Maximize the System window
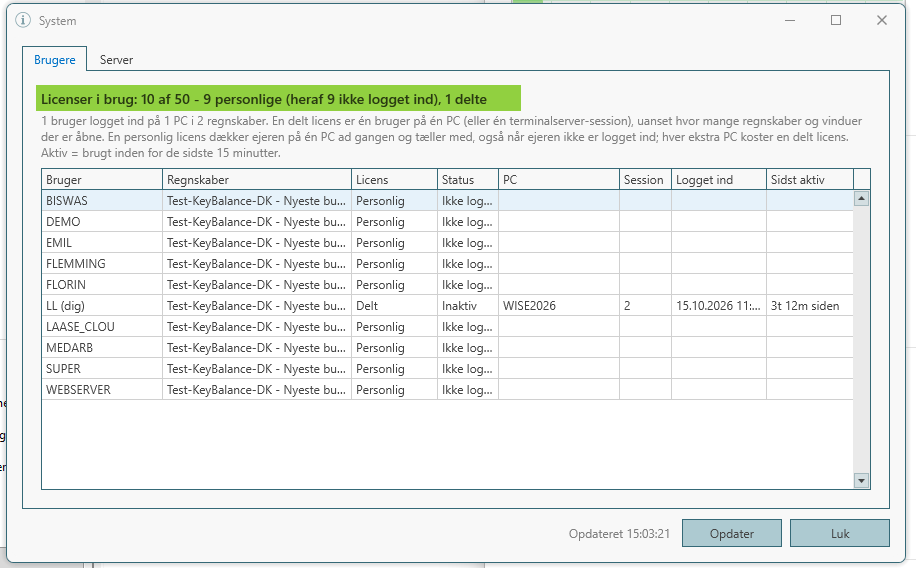Image resolution: width=916 pixels, height=568 pixels. click(836, 20)
